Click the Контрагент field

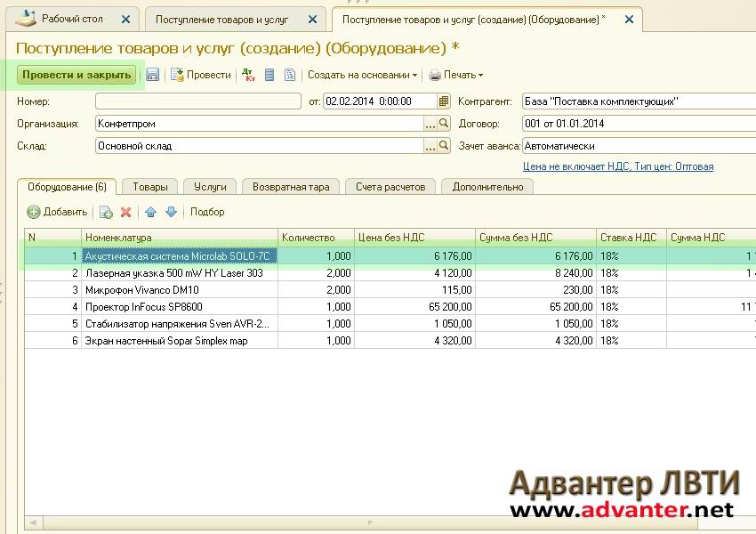pyautogui.click(x=639, y=101)
